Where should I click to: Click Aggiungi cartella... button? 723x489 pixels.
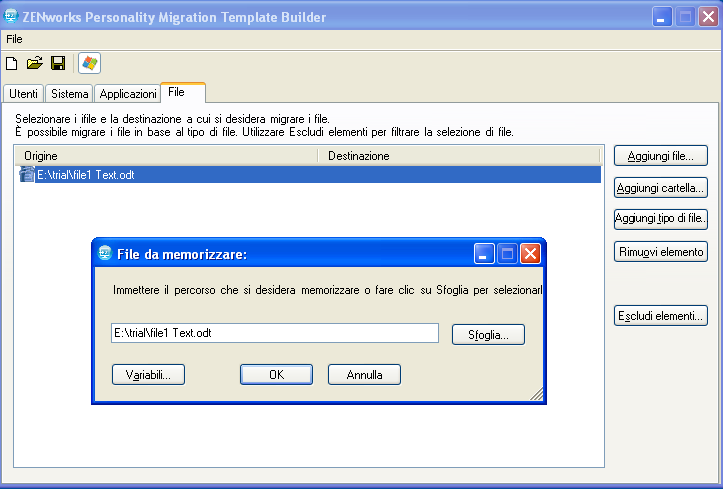point(661,188)
